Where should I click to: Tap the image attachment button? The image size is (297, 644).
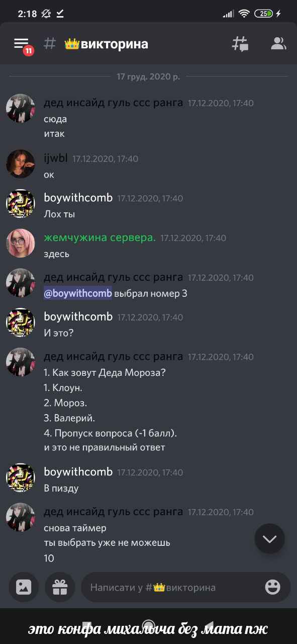[x=24, y=587]
